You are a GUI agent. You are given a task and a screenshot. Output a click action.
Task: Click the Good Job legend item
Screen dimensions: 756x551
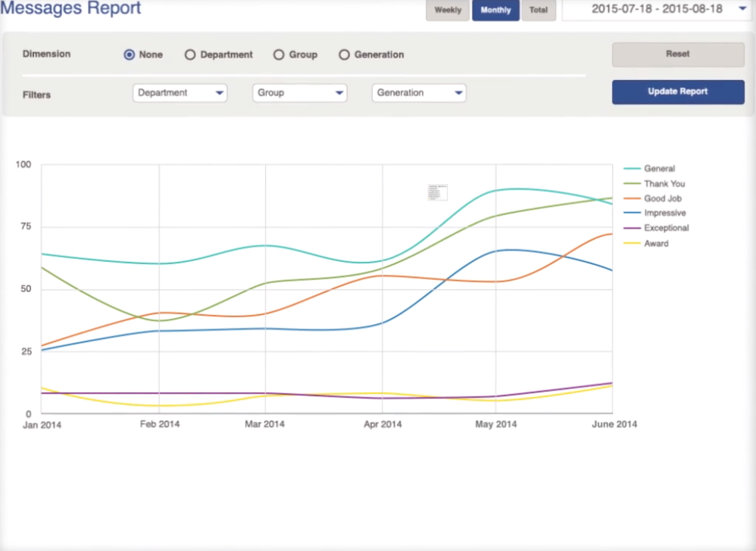click(x=662, y=198)
